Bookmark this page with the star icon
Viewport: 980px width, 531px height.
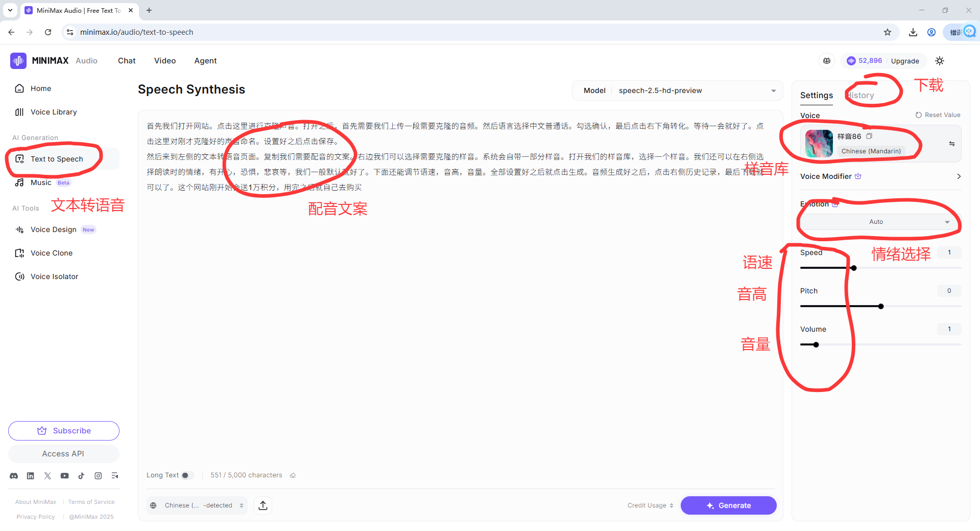click(888, 32)
